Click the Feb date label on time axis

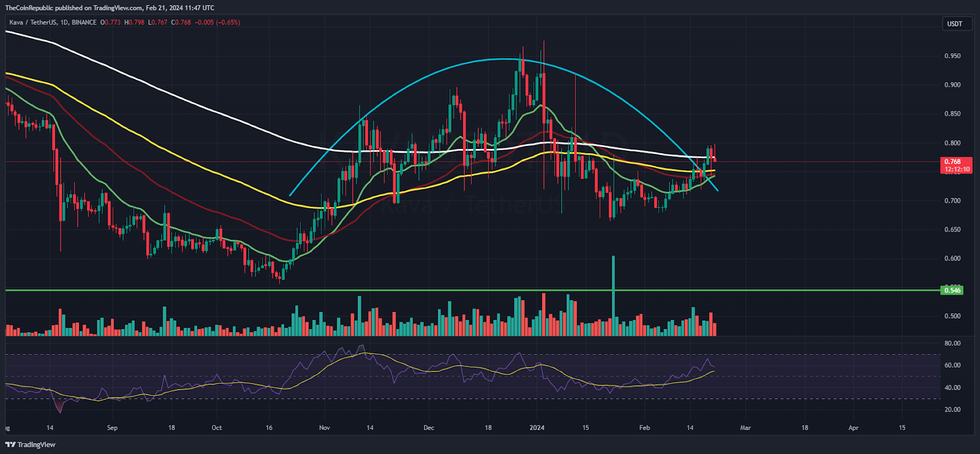644,428
